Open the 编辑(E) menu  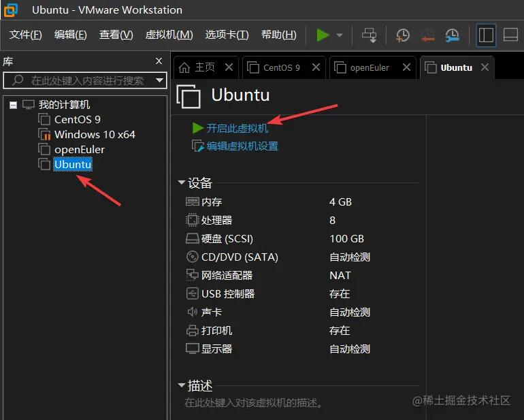pos(71,35)
